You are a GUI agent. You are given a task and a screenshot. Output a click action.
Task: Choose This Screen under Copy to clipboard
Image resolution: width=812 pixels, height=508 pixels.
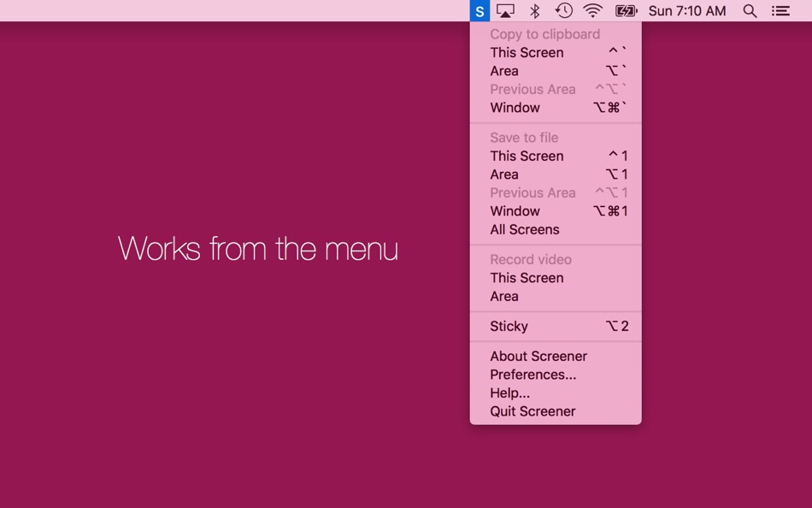[556, 52]
